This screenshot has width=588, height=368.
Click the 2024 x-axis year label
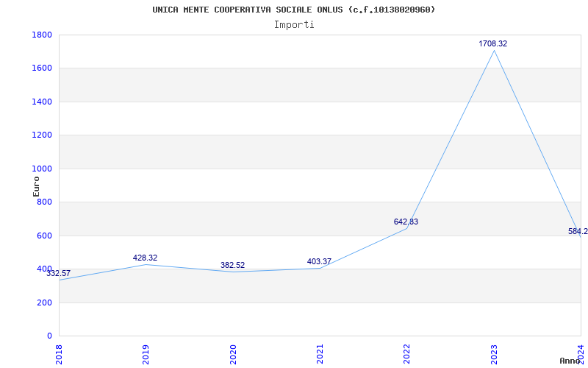pyautogui.click(x=581, y=354)
